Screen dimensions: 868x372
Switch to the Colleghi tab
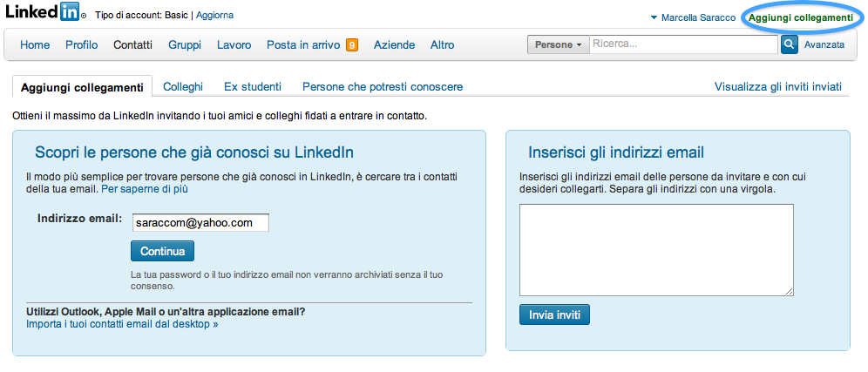coord(183,86)
